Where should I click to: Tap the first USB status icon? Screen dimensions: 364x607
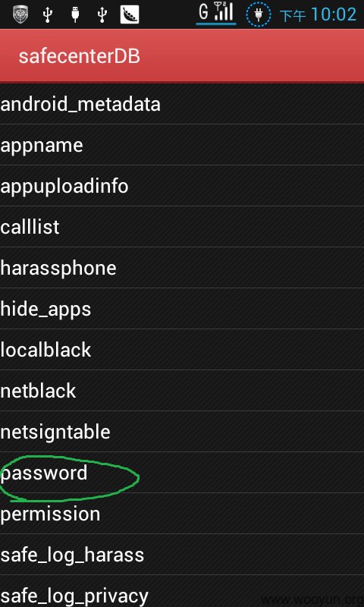[x=48, y=14]
